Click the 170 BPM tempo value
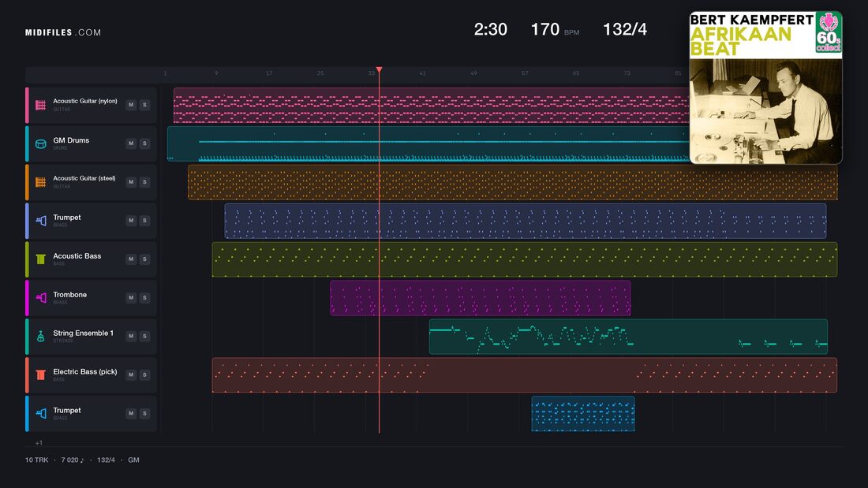Viewport: 868px width, 488px height. 545,29
